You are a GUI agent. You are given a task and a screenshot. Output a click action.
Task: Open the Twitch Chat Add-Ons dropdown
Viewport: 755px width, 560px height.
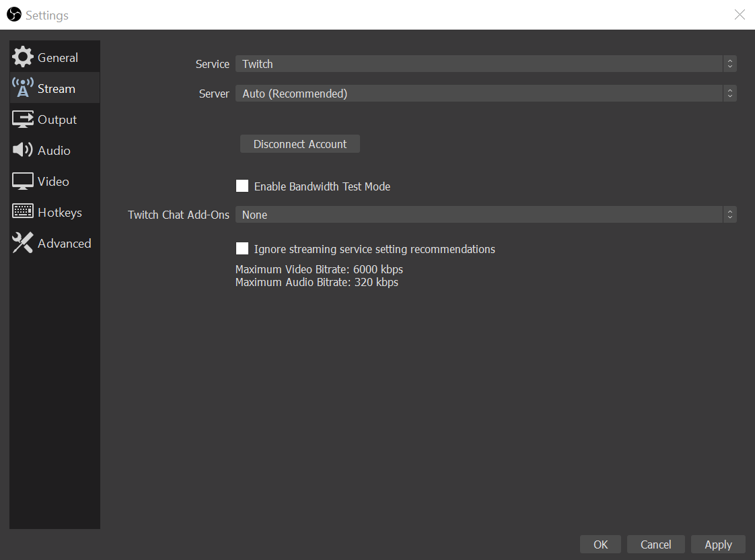click(485, 215)
